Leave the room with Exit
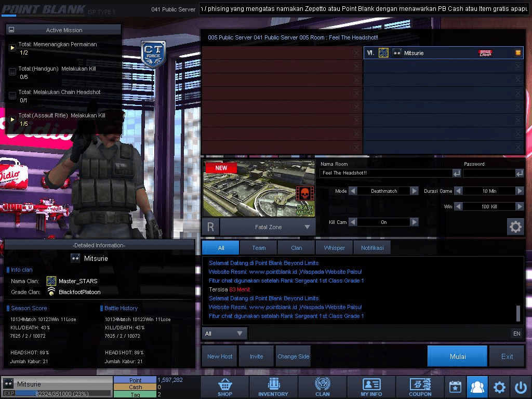The height and width of the screenshot is (399, 532). click(507, 356)
